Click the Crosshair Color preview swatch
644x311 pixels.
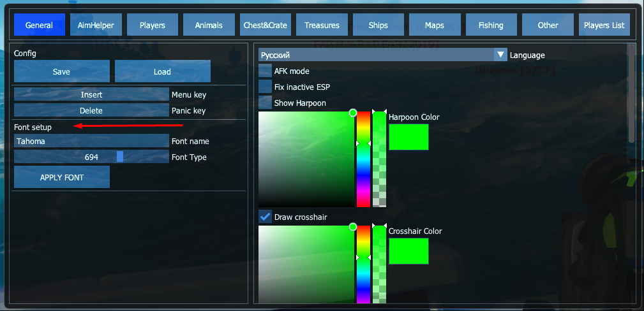click(x=408, y=251)
